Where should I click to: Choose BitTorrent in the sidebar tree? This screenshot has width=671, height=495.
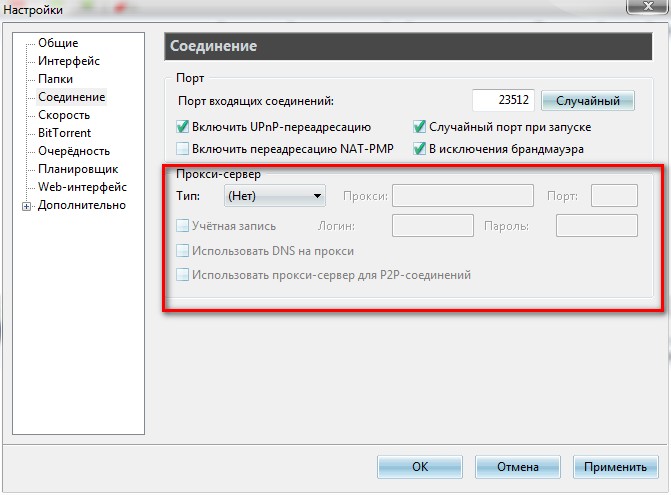click(x=65, y=133)
